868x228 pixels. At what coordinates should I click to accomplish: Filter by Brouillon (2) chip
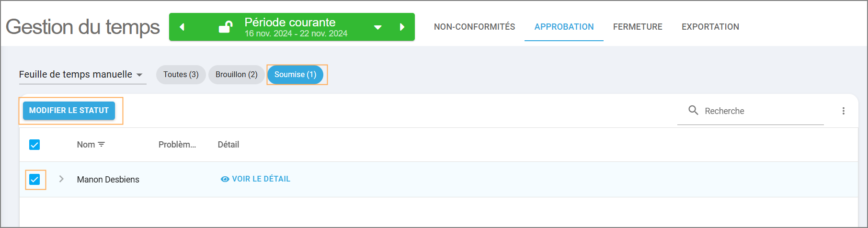tap(236, 75)
